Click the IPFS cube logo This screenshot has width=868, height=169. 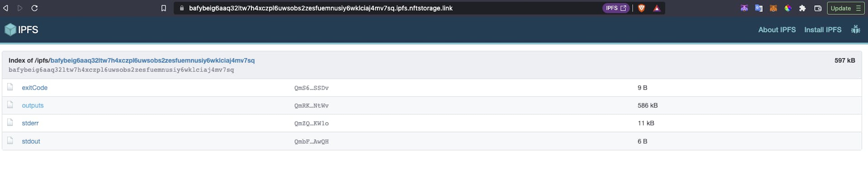pyautogui.click(x=10, y=30)
